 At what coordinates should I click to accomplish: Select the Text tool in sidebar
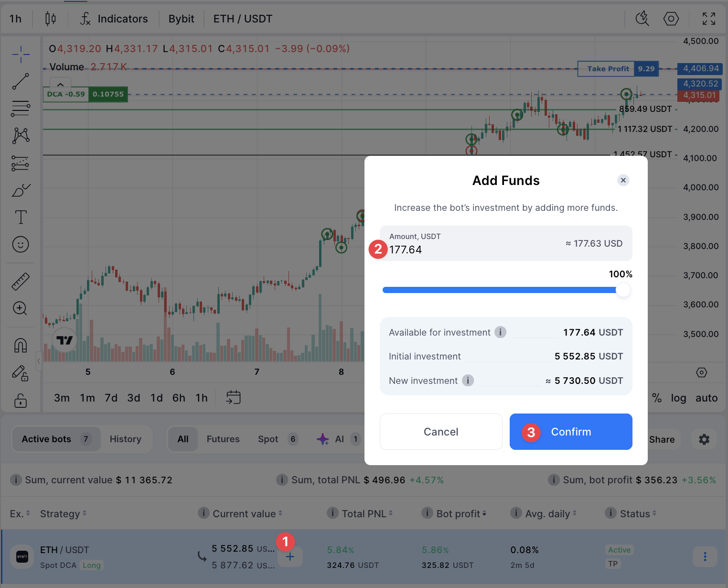[21, 217]
